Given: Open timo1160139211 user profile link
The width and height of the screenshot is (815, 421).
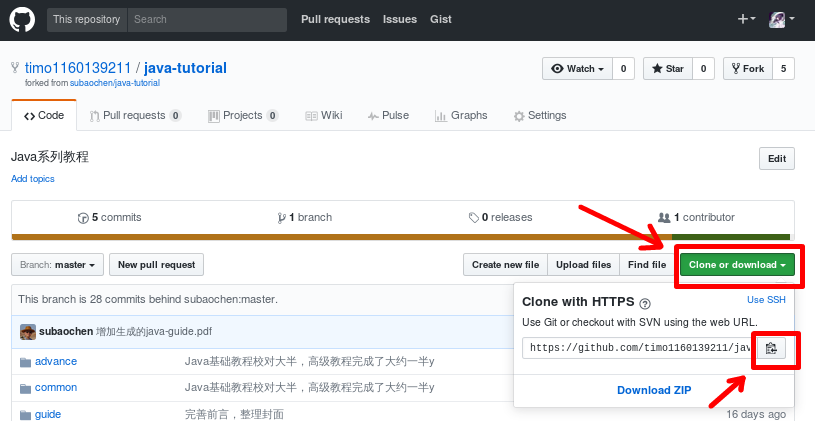Looking at the screenshot, I should click(78, 68).
